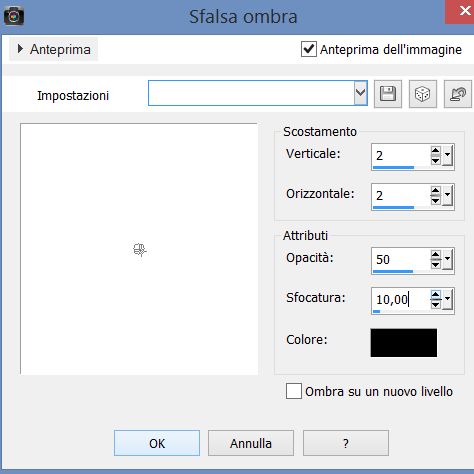Click the reset to default icon
Image resolution: width=474 pixels, height=474 pixels.
coord(458,94)
